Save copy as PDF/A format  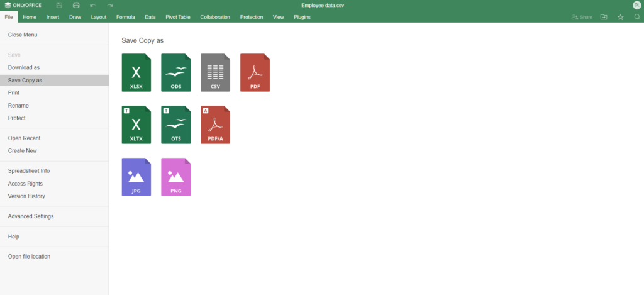(215, 125)
